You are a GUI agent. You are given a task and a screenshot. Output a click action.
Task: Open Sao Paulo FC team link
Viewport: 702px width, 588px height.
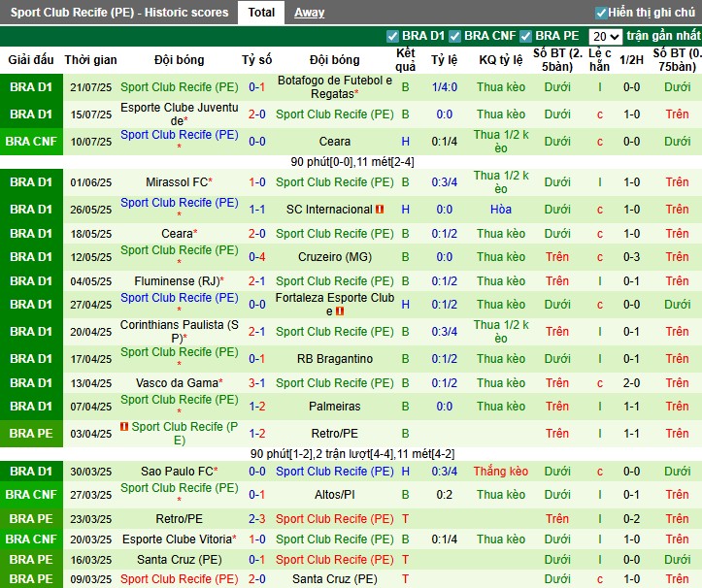(177, 472)
